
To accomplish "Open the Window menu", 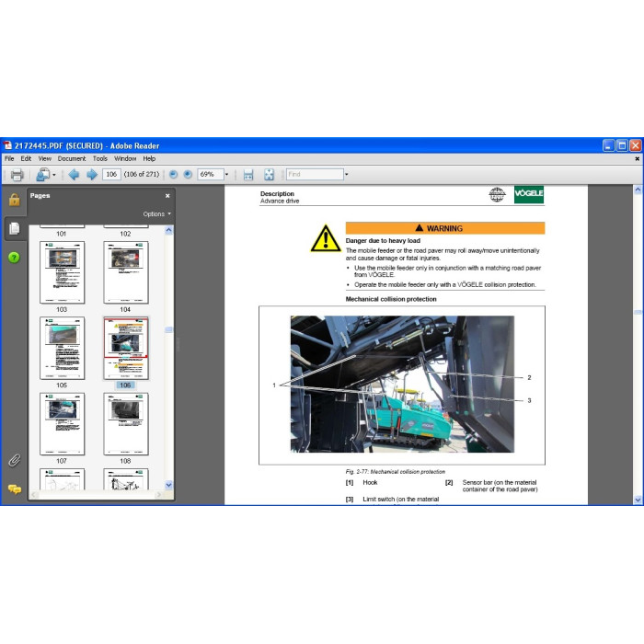I will (125, 158).
